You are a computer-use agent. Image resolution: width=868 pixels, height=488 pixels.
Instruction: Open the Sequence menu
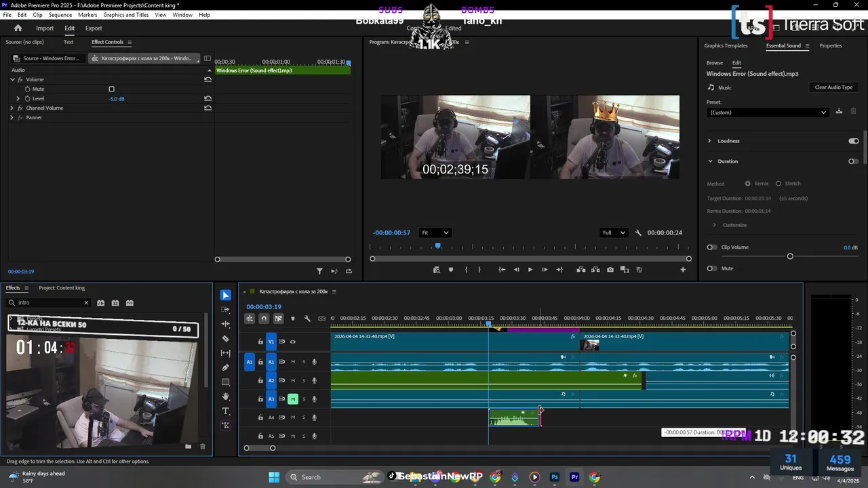click(60, 15)
